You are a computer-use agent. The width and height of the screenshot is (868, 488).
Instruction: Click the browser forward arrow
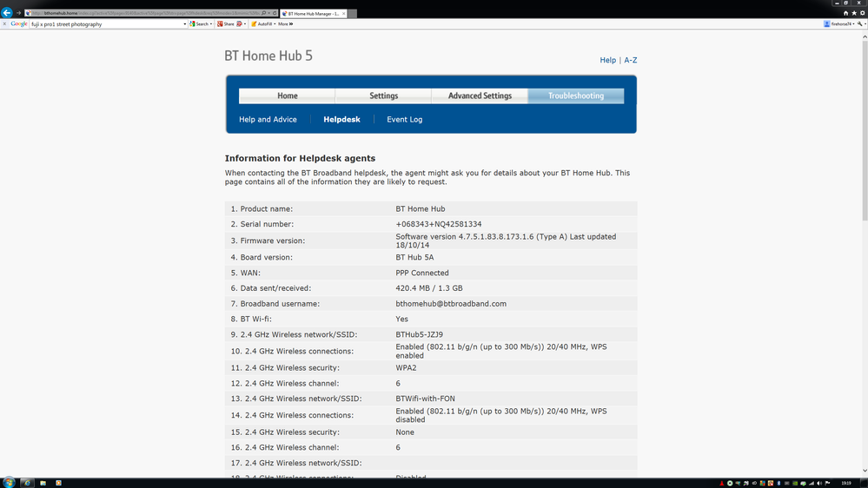[18, 13]
